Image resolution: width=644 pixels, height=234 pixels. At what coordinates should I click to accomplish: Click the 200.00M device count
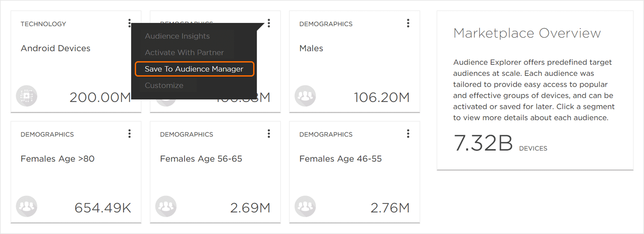(100, 97)
